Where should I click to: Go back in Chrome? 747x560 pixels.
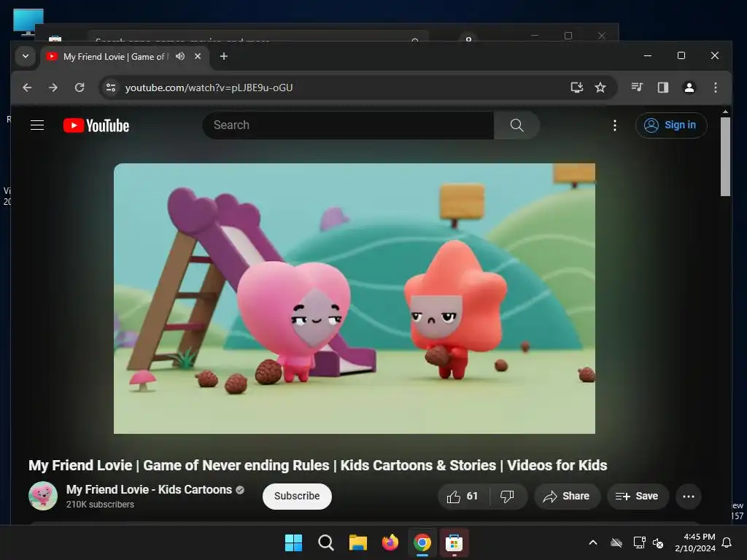point(27,87)
